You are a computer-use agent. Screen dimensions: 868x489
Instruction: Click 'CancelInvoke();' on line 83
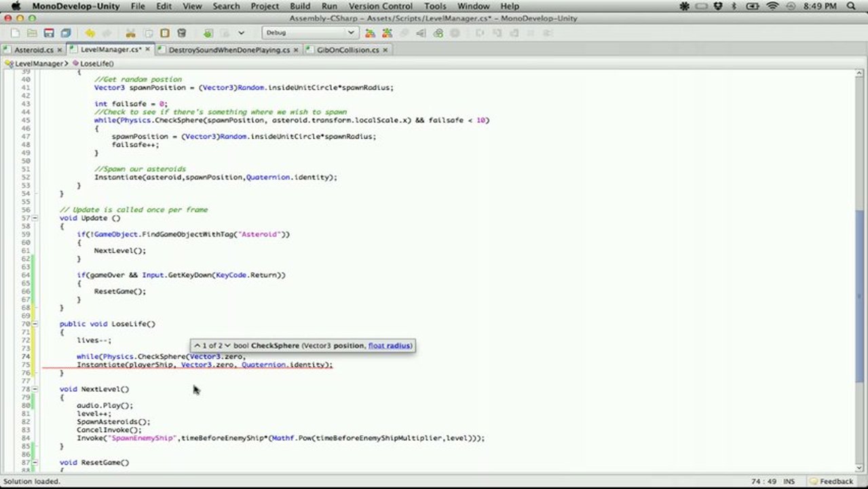(x=109, y=430)
